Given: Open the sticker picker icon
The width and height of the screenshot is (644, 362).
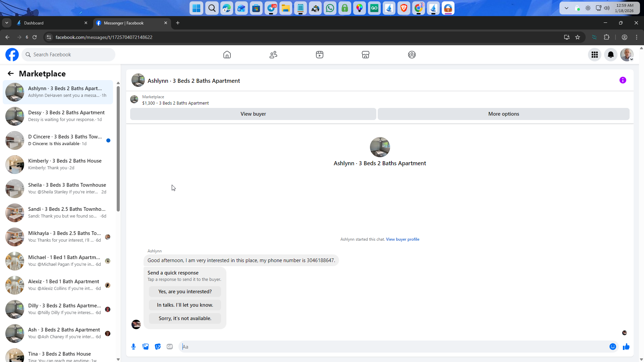Looking at the screenshot, I should (x=158, y=347).
